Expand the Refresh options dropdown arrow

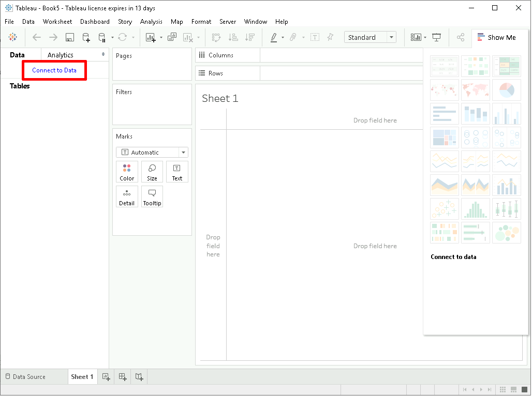pos(133,38)
